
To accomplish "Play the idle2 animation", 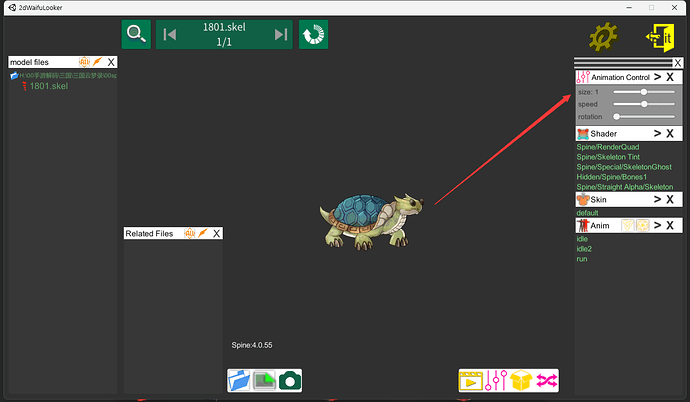I will (584, 249).
